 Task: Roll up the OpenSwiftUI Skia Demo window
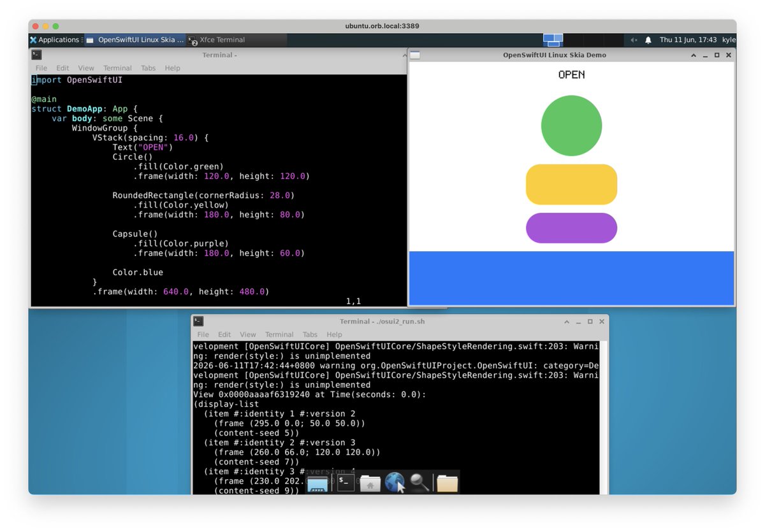click(x=694, y=55)
